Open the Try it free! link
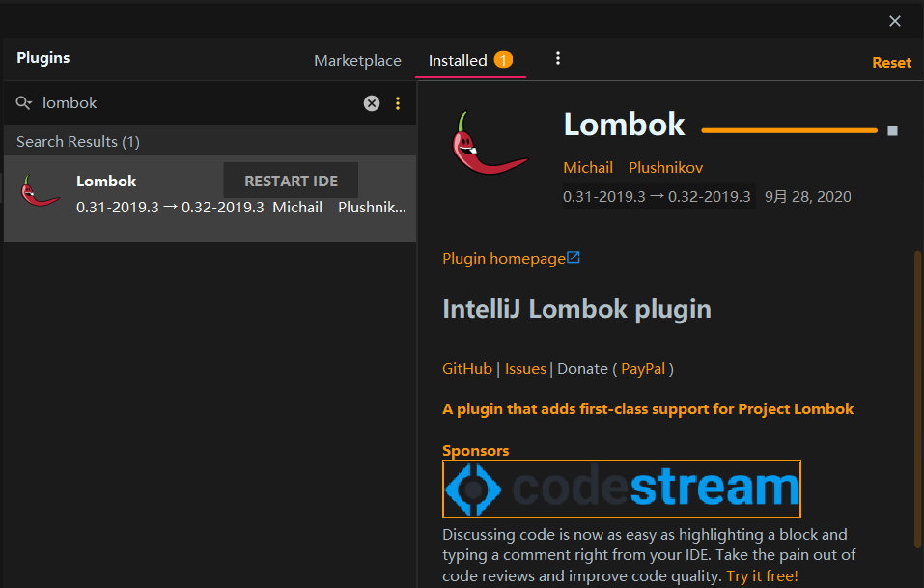Image resolution: width=924 pixels, height=588 pixels. [x=762, y=575]
